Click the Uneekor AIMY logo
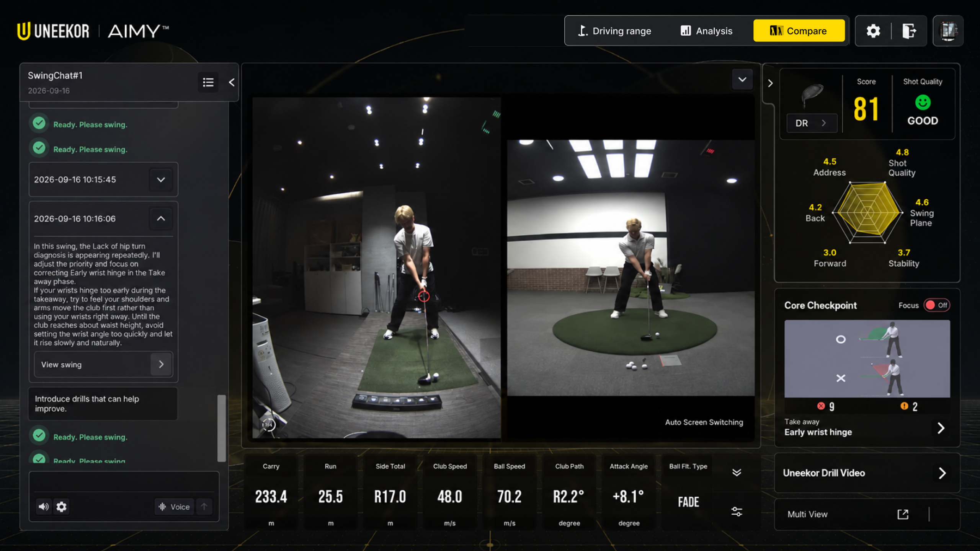The height and width of the screenshot is (551, 980). pyautogui.click(x=93, y=31)
